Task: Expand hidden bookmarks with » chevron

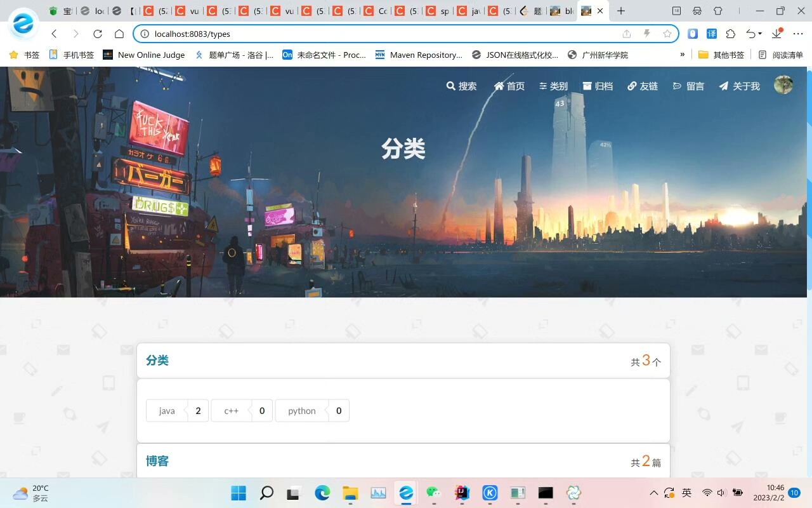Action: [683, 55]
